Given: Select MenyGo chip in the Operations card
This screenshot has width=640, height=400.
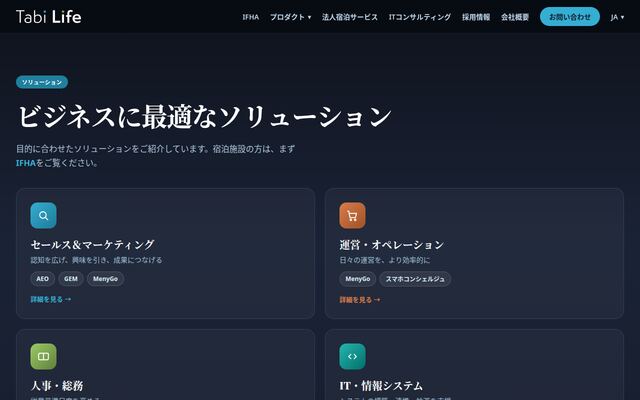Looking at the screenshot, I should [358, 279].
